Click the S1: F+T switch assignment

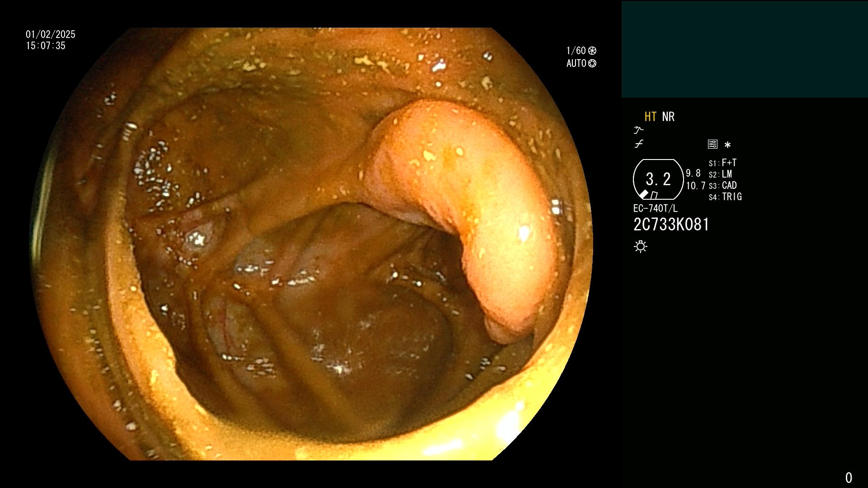(722, 163)
